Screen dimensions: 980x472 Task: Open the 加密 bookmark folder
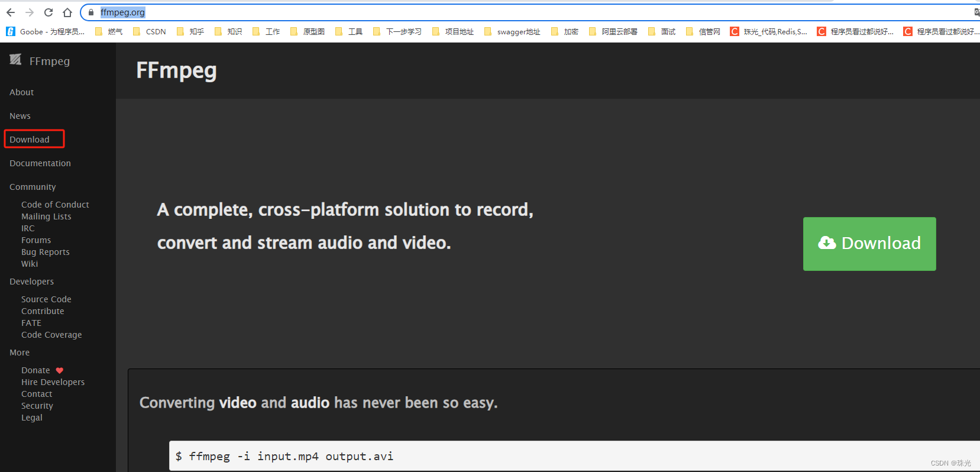click(565, 31)
